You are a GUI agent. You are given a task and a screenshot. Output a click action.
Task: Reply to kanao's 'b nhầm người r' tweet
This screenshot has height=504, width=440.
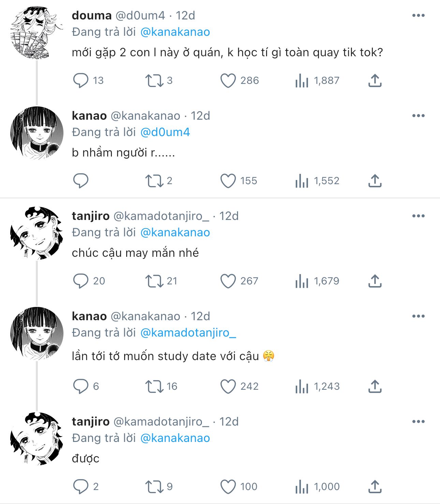coord(81,181)
